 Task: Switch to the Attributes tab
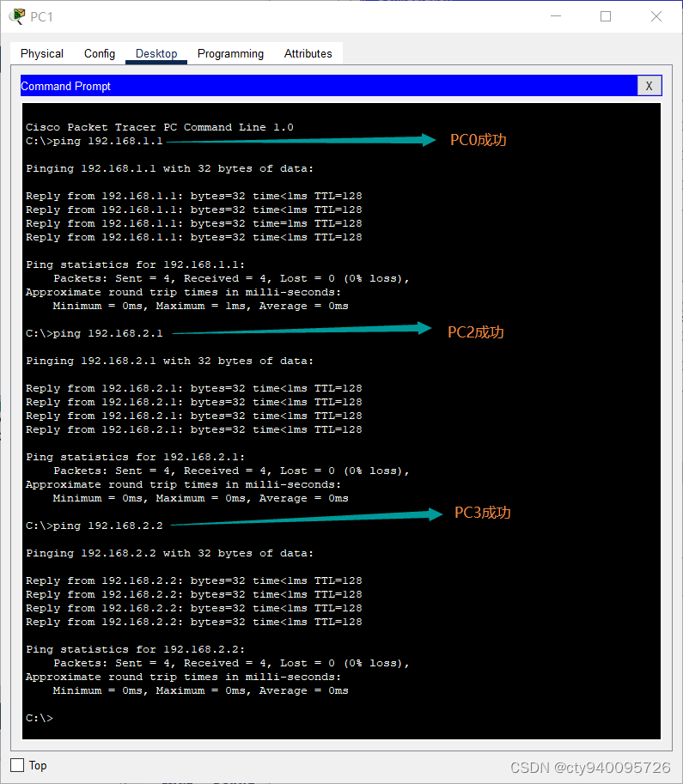tap(308, 53)
